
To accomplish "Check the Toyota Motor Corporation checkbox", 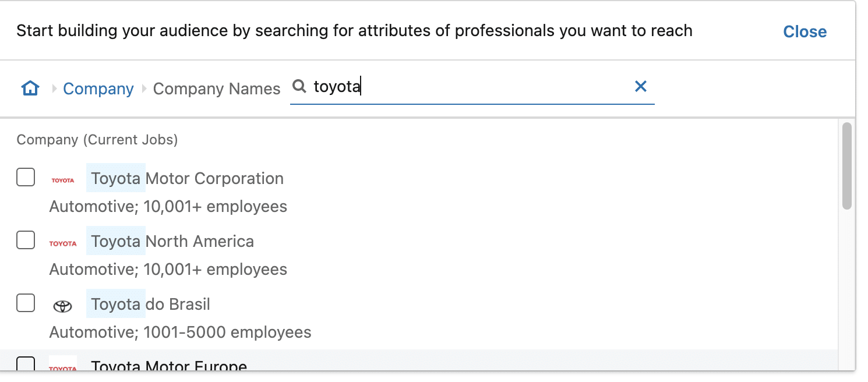I will tap(26, 177).
